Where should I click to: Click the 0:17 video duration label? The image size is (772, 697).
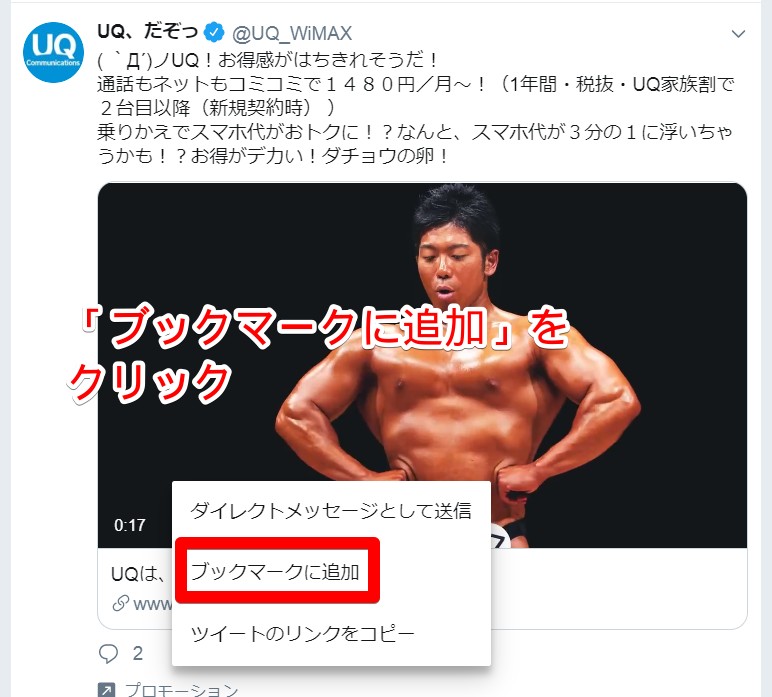129,525
